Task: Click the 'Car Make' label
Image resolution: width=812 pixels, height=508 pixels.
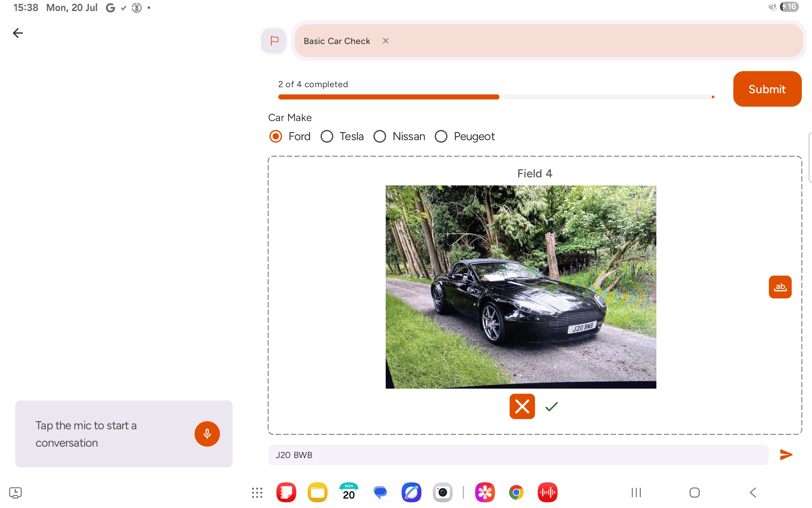Action: pos(290,118)
